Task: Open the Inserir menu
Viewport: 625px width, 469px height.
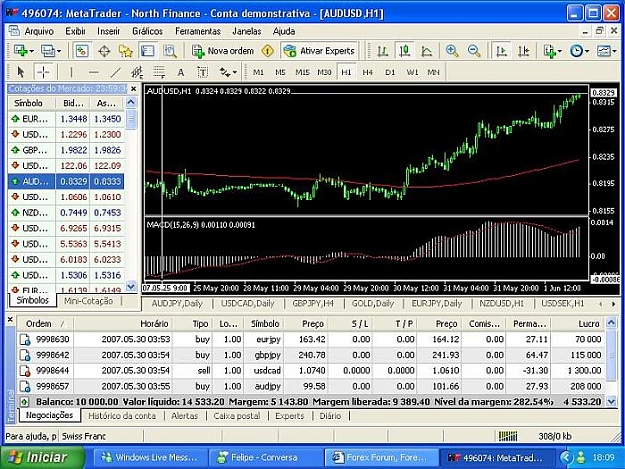Action: click(108, 31)
